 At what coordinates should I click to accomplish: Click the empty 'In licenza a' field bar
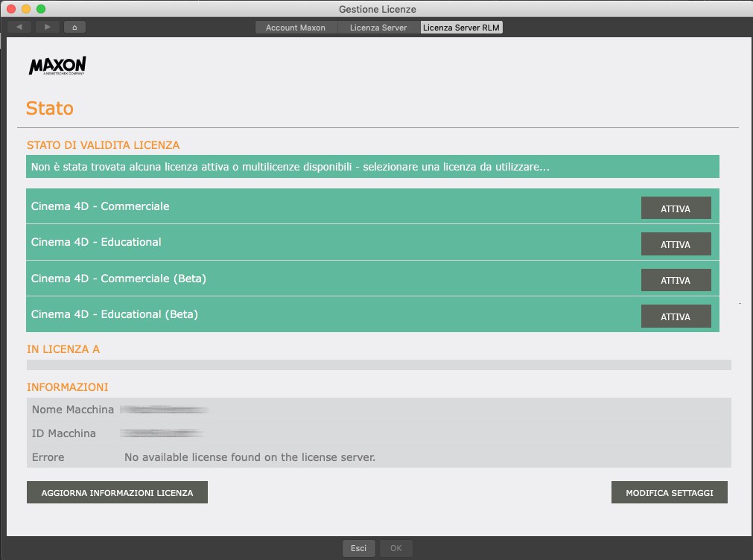pos(379,365)
